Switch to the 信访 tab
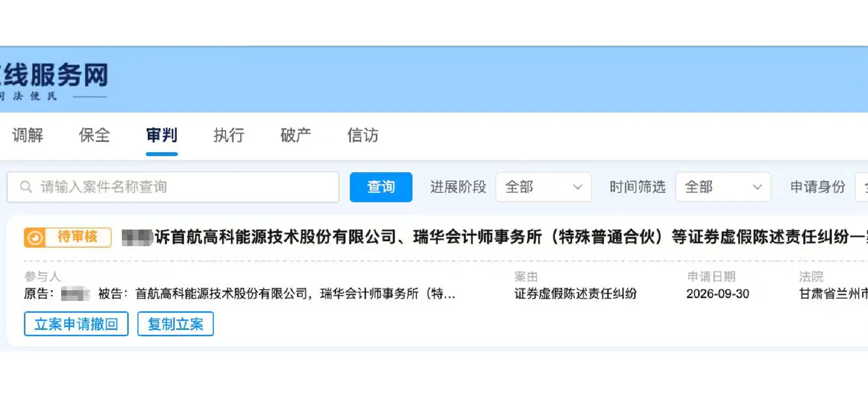Image resolution: width=868 pixels, height=393 pixels. [x=363, y=135]
